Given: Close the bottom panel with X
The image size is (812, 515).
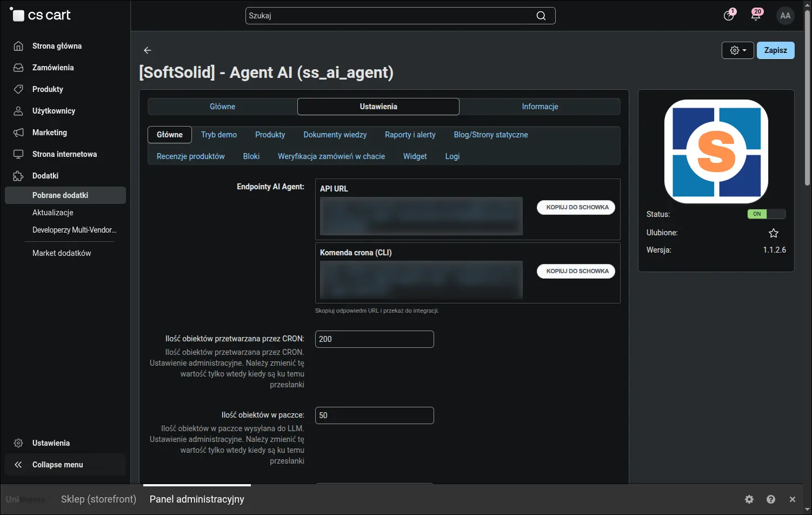Looking at the screenshot, I should pos(793,499).
